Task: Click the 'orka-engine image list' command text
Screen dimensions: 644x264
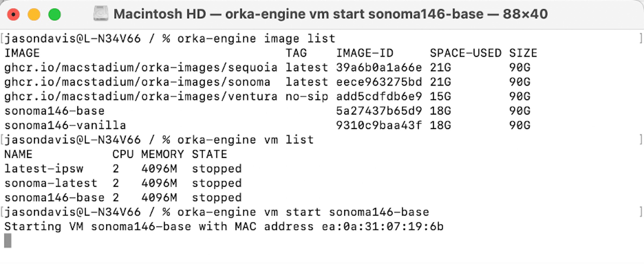Action: pyautogui.click(x=256, y=39)
